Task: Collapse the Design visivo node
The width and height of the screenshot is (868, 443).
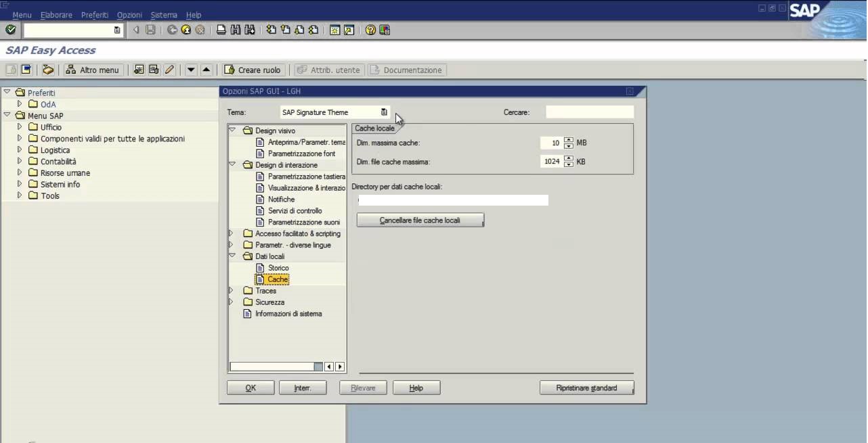Action: coord(232,131)
